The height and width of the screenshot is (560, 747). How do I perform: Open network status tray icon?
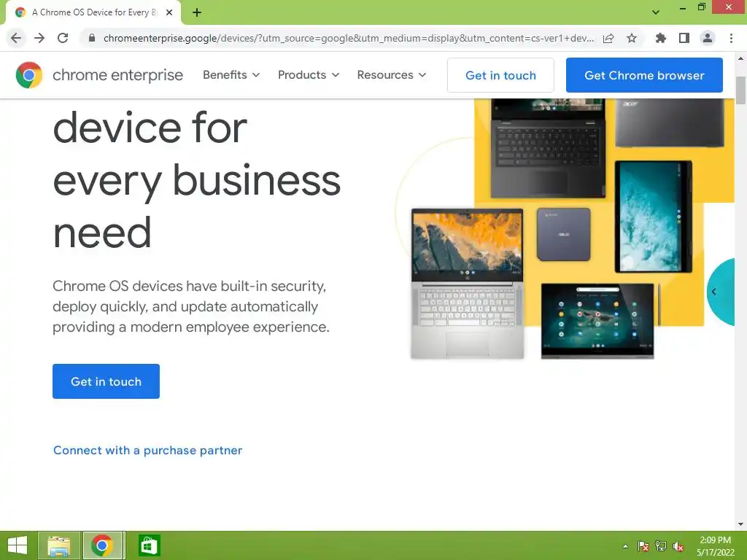pos(661,546)
